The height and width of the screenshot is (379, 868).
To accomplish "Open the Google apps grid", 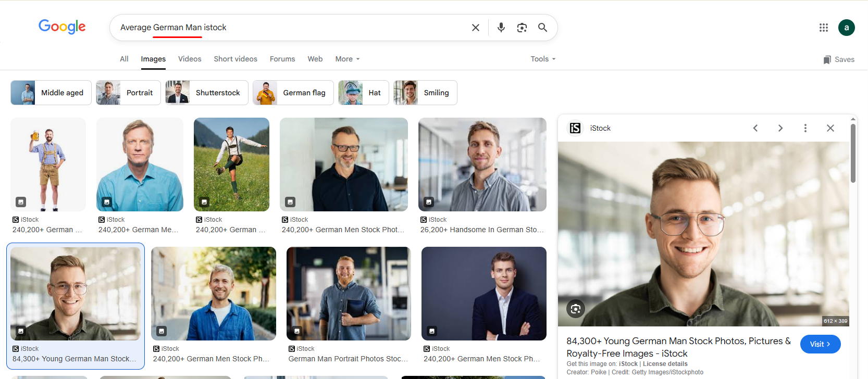I will 823,28.
